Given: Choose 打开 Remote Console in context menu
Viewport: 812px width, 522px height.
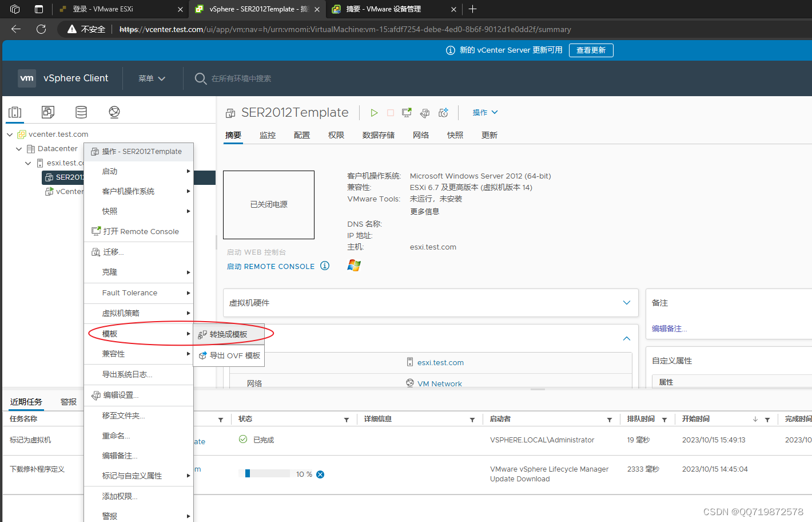Looking at the screenshot, I should [x=139, y=231].
